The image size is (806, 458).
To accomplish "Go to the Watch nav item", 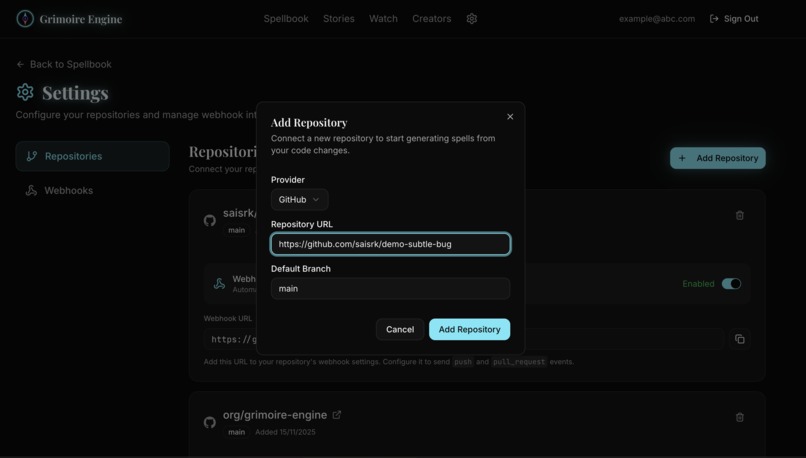I will point(383,19).
